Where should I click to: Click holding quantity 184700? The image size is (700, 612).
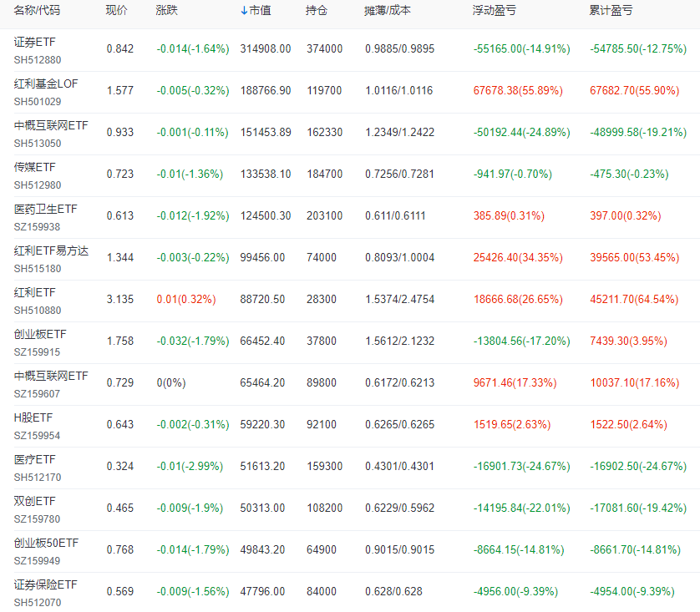(x=325, y=174)
